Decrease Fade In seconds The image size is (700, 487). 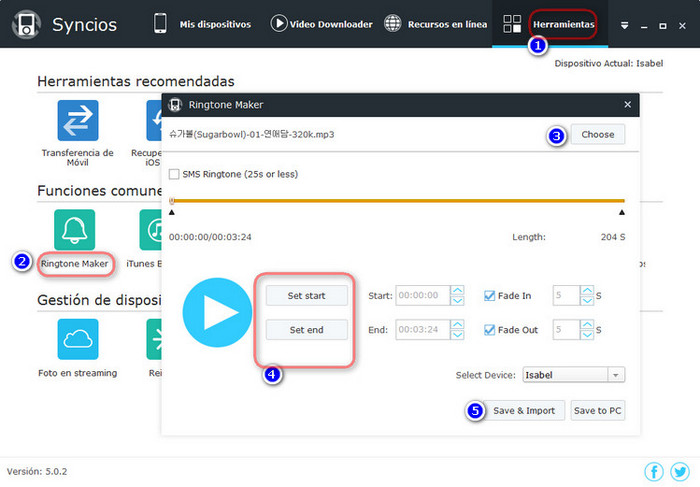(x=587, y=300)
